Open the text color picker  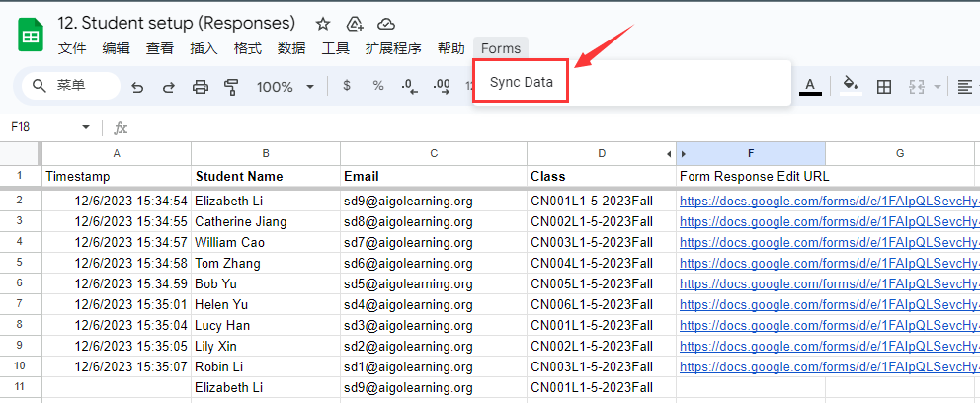[x=811, y=87]
